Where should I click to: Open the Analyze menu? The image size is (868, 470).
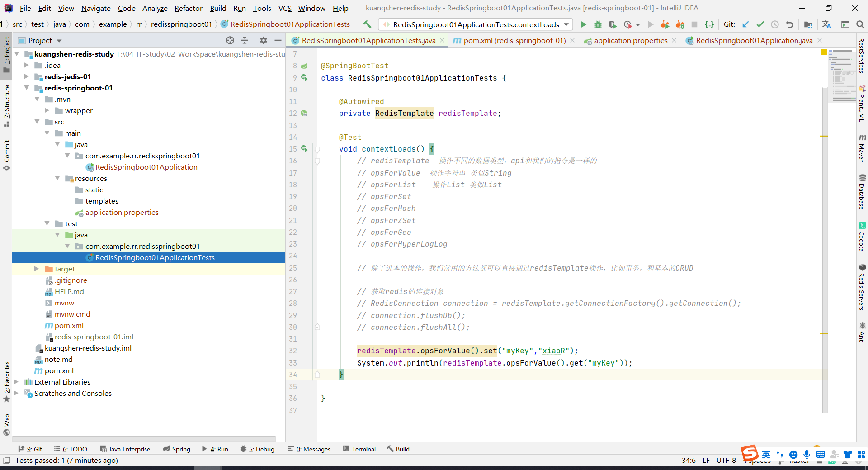(155, 8)
